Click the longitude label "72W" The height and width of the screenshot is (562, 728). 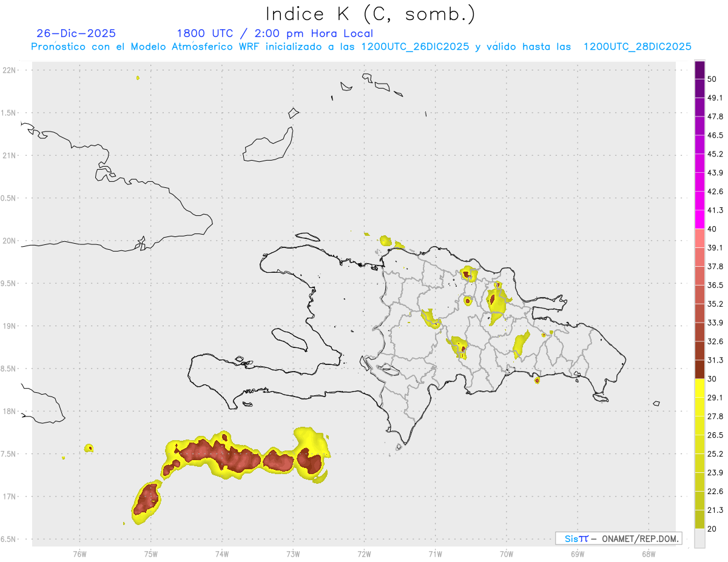[x=364, y=554]
